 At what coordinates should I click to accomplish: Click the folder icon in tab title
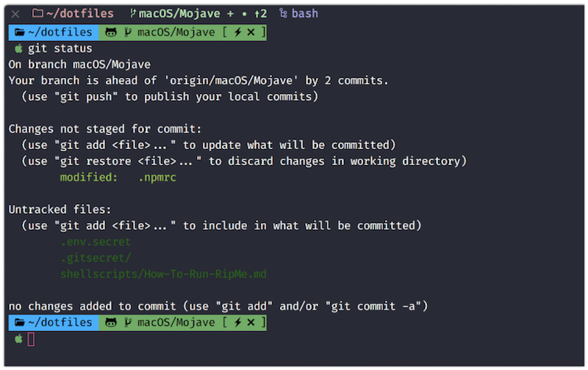(x=37, y=13)
